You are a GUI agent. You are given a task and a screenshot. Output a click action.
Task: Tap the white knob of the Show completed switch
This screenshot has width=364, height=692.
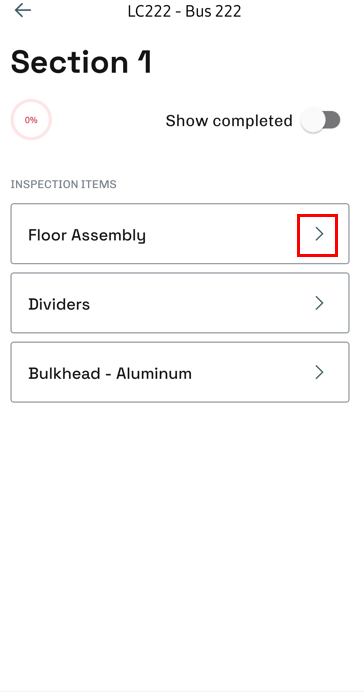click(312, 120)
